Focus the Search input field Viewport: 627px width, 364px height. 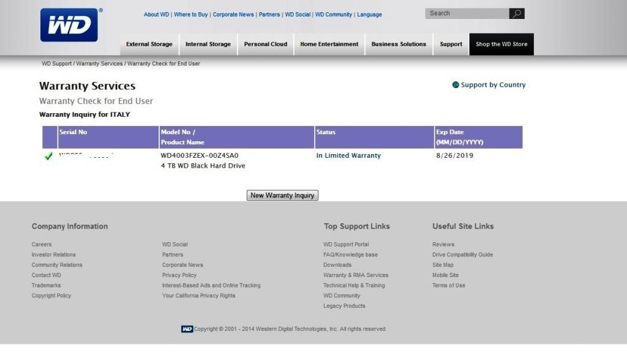(x=467, y=13)
